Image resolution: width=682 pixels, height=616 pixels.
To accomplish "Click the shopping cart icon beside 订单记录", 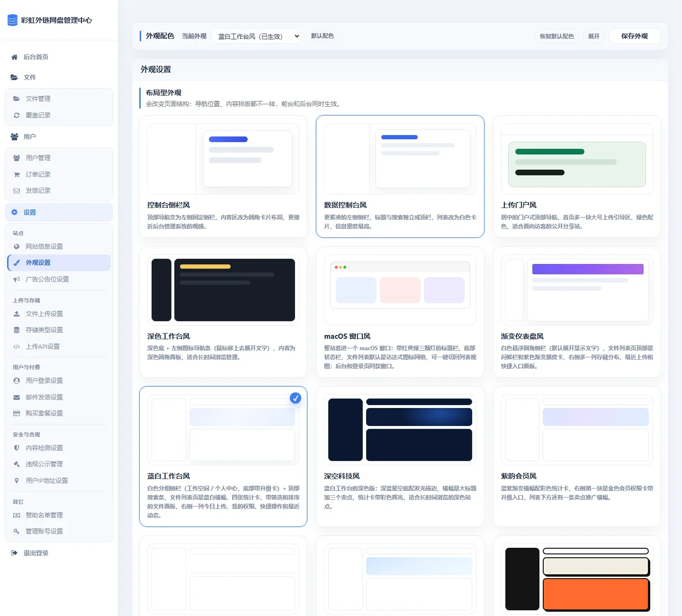I will tap(17, 174).
